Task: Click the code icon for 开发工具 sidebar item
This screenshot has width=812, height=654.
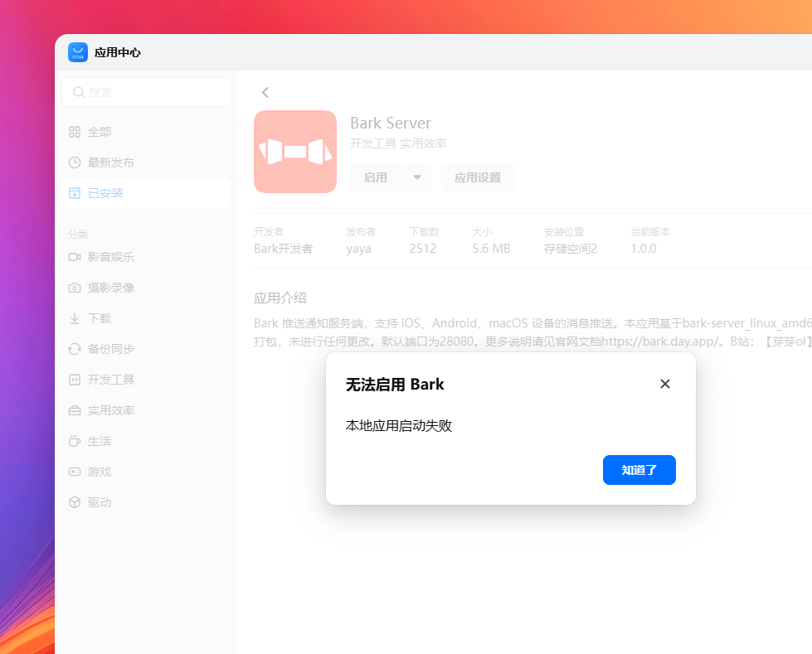Action: pos(75,380)
